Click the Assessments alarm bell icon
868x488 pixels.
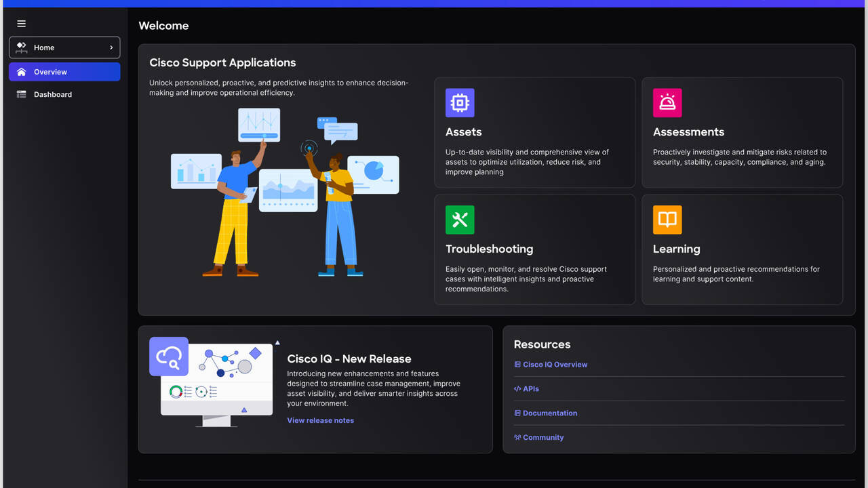click(667, 103)
